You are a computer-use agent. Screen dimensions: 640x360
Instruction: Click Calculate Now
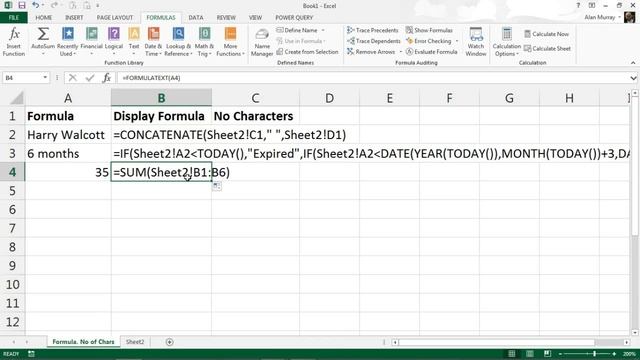click(547, 34)
